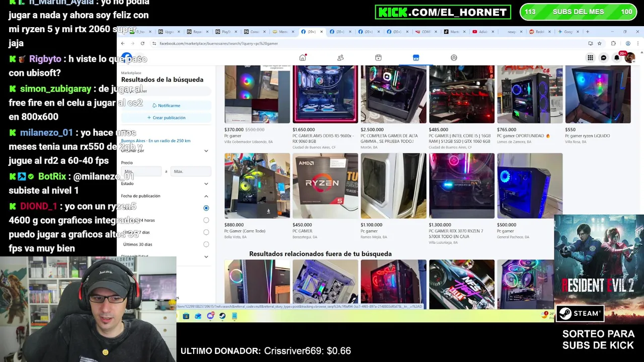Collapse the Fecha de publicación section

206,196
